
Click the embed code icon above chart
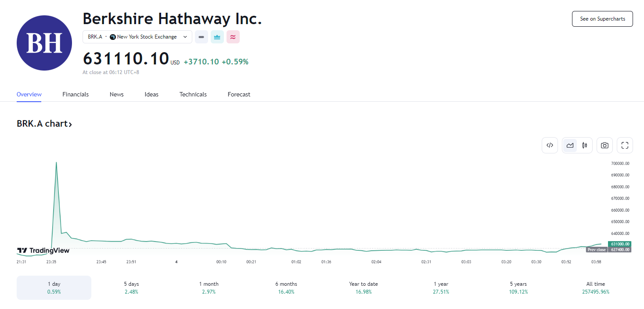coord(550,146)
